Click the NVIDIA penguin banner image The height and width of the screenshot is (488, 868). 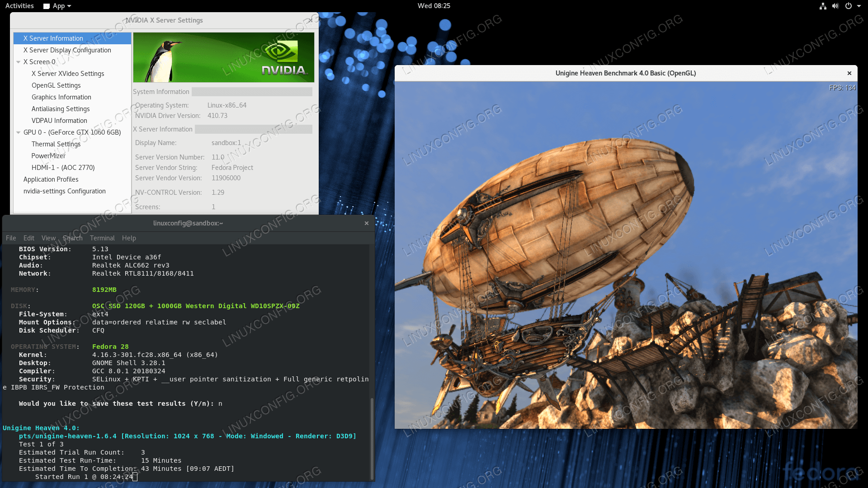224,57
